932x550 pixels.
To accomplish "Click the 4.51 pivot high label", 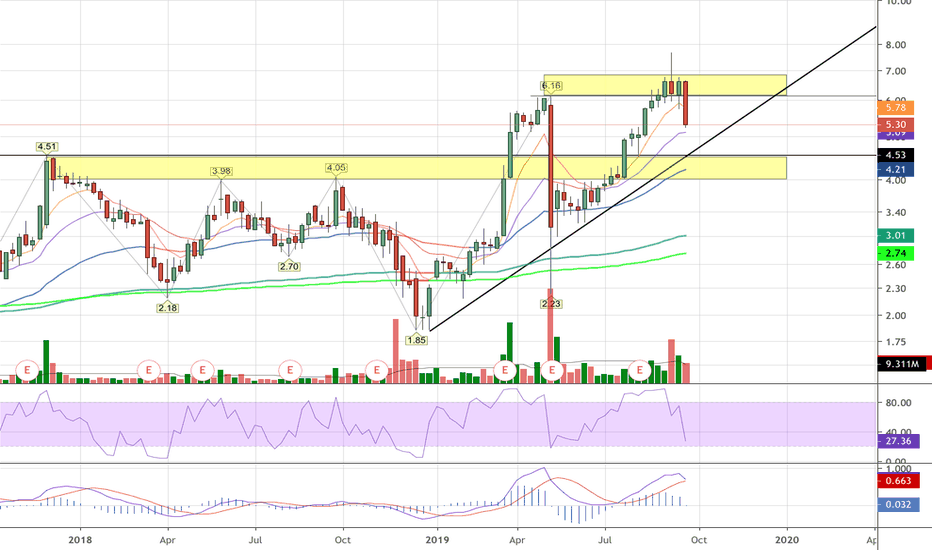I will click(47, 147).
